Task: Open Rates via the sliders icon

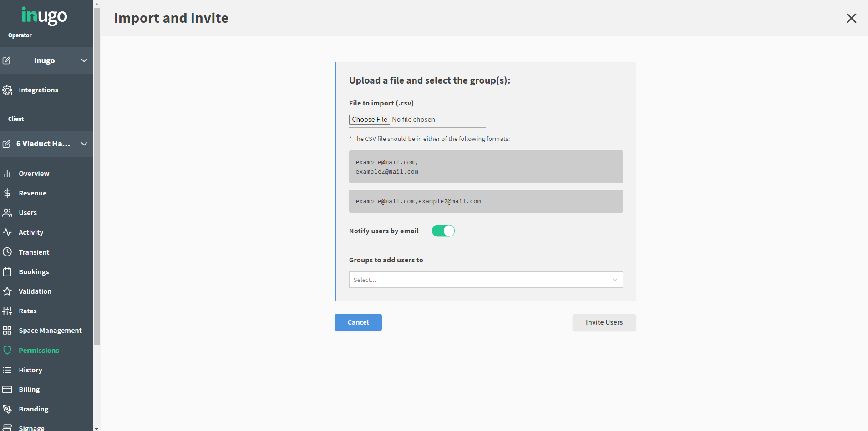Action: pos(7,311)
